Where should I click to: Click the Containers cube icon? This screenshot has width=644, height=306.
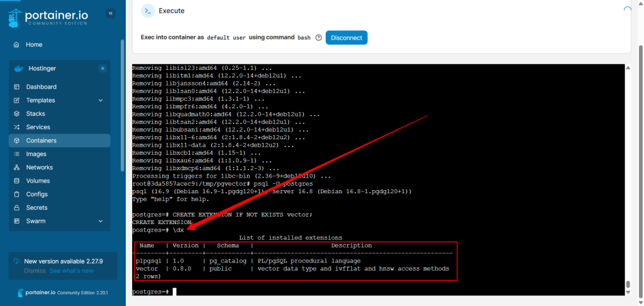tap(15, 140)
